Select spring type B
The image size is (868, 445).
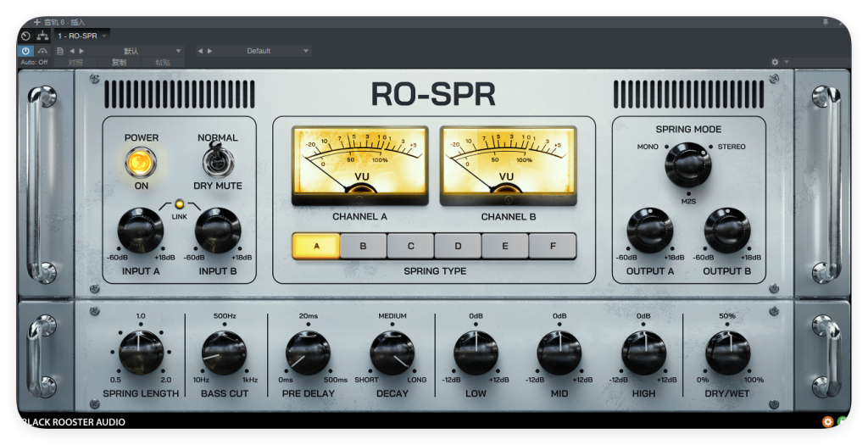[x=363, y=246]
